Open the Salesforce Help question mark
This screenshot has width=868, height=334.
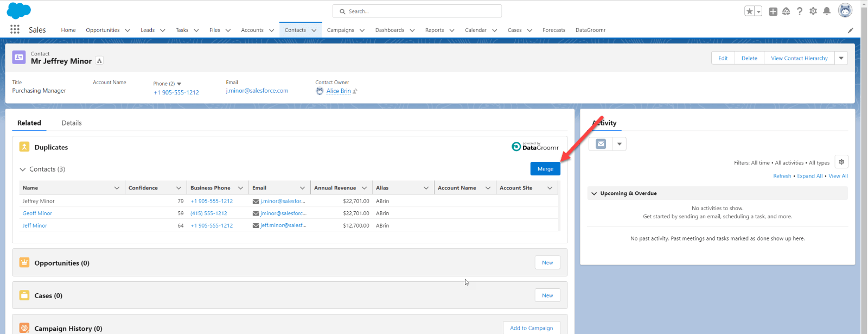[800, 11]
